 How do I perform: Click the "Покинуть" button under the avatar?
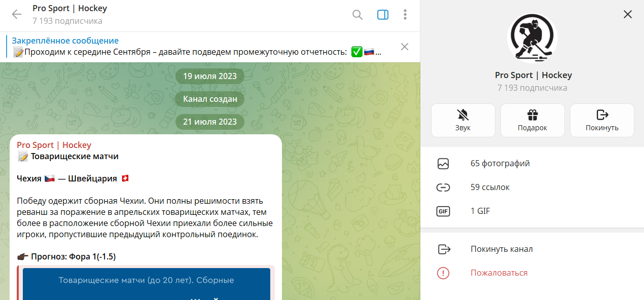(602, 120)
